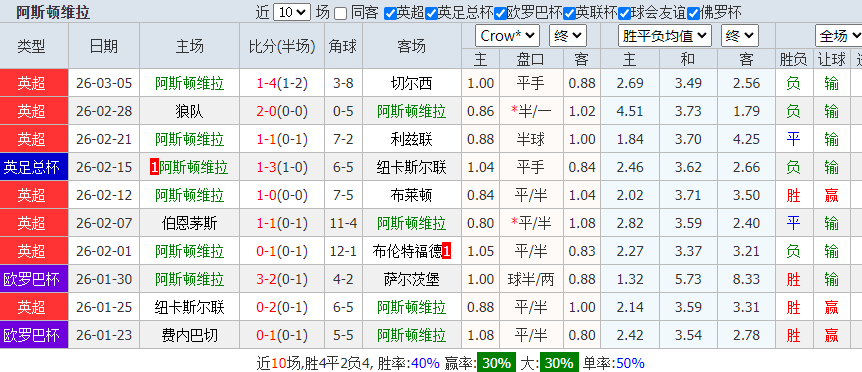Open the 2-0(0-0) score at 狼队

point(282,112)
